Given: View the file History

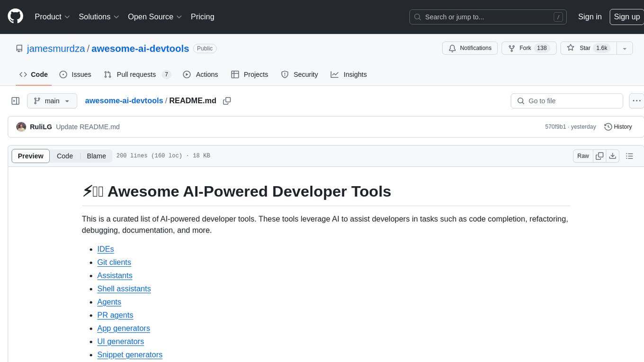Looking at the screenshot, I should (618, 127).
